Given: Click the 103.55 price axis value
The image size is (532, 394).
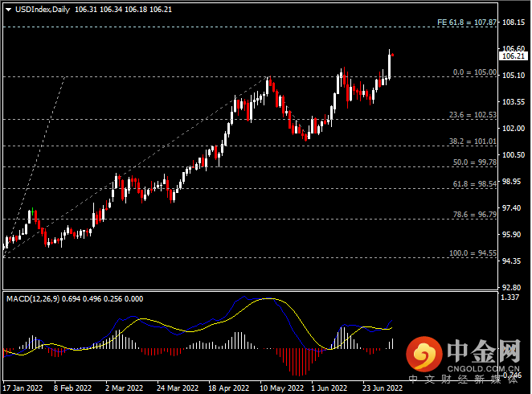Looking at the screenshot, I should click(x=514, y=102).
